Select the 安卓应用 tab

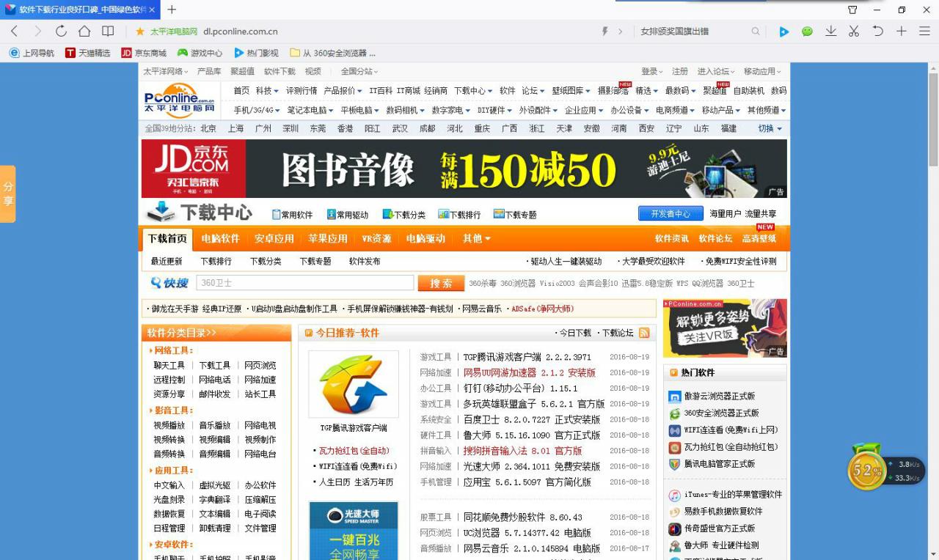coord(274,239)
